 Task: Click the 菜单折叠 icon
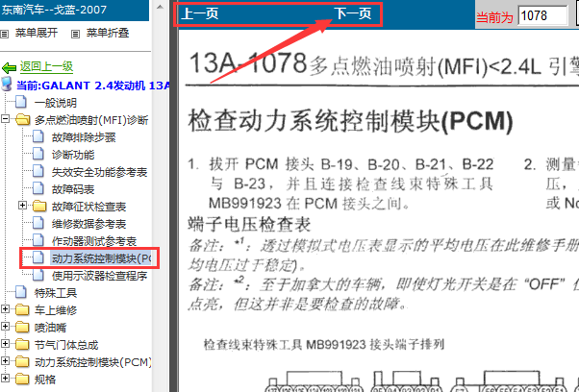75,34
